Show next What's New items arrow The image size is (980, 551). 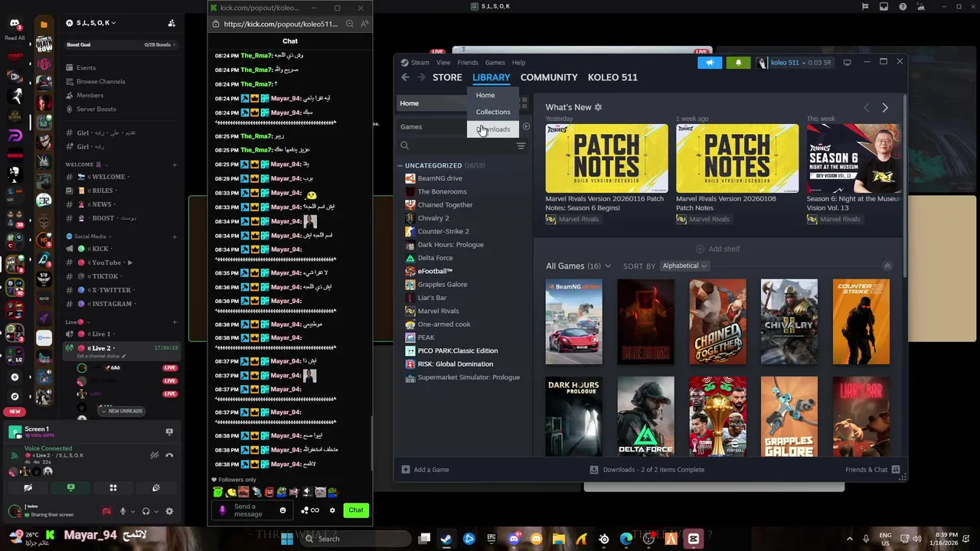885,108
